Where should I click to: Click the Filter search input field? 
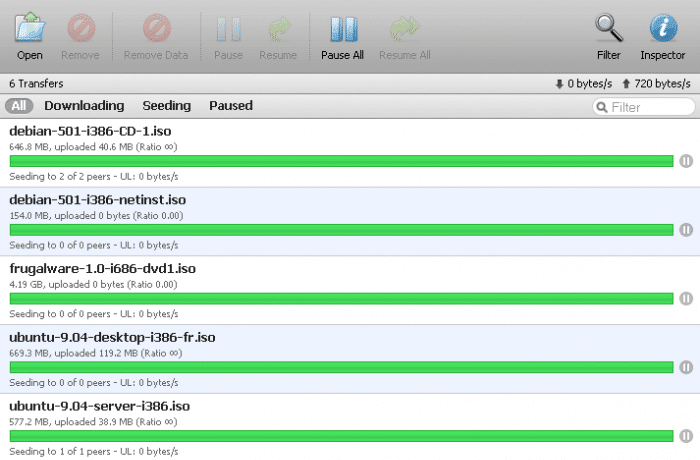(643, 107)
